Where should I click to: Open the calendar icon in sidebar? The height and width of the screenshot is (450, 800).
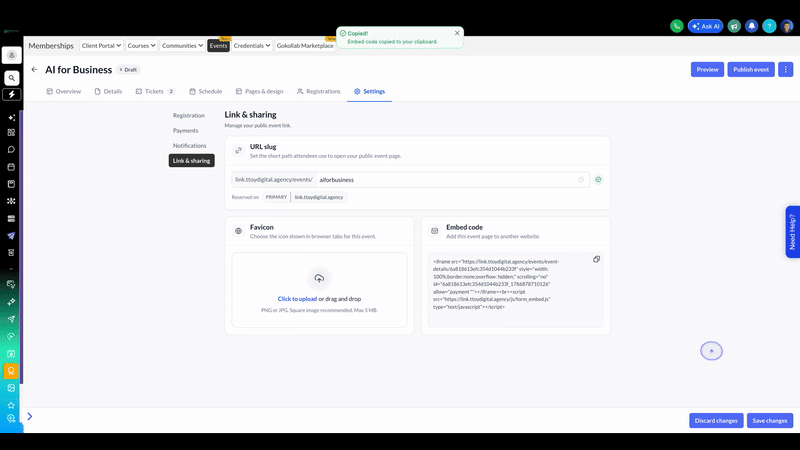click(x=11, y=167)
